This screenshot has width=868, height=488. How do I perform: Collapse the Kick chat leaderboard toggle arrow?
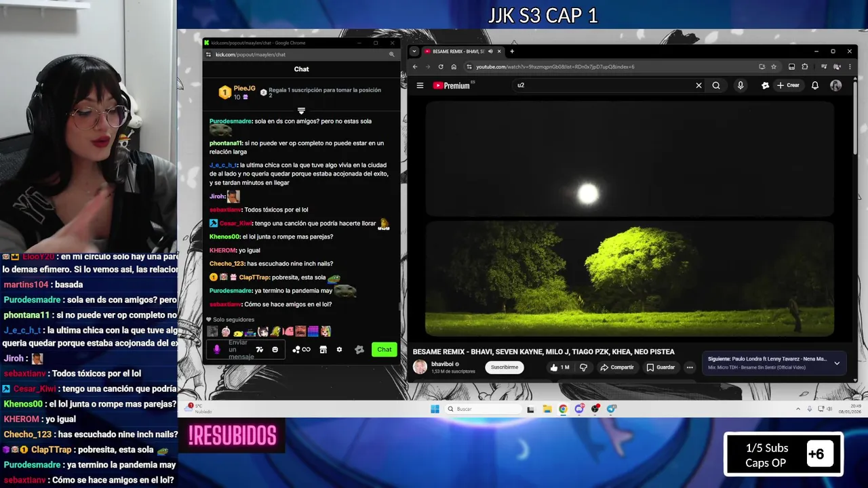point(301,110)
